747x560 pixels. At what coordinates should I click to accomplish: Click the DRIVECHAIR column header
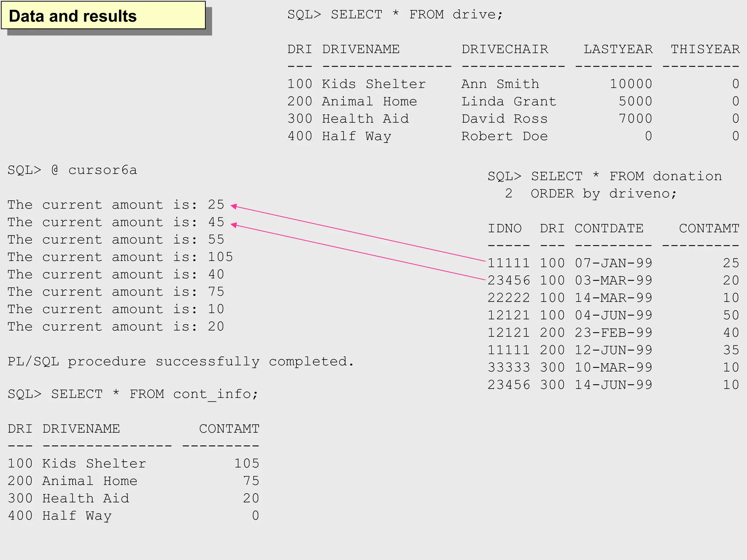[505, 49]
